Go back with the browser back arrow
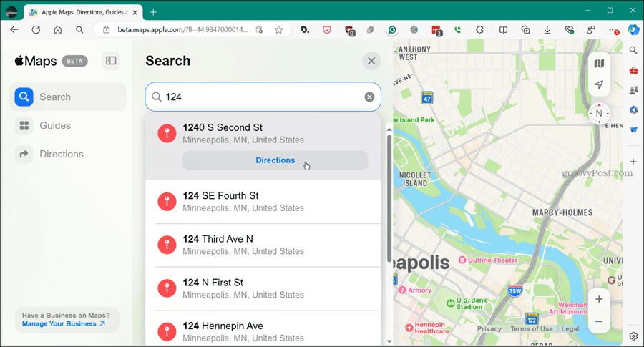The height and width of the screenshot is (347, 644). [x=14, y=29]
